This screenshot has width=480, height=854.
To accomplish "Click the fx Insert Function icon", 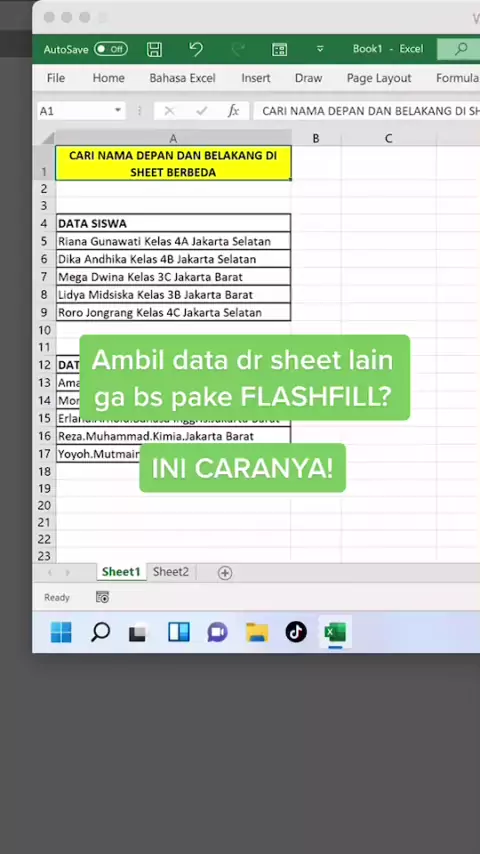I will coord(234,111).
